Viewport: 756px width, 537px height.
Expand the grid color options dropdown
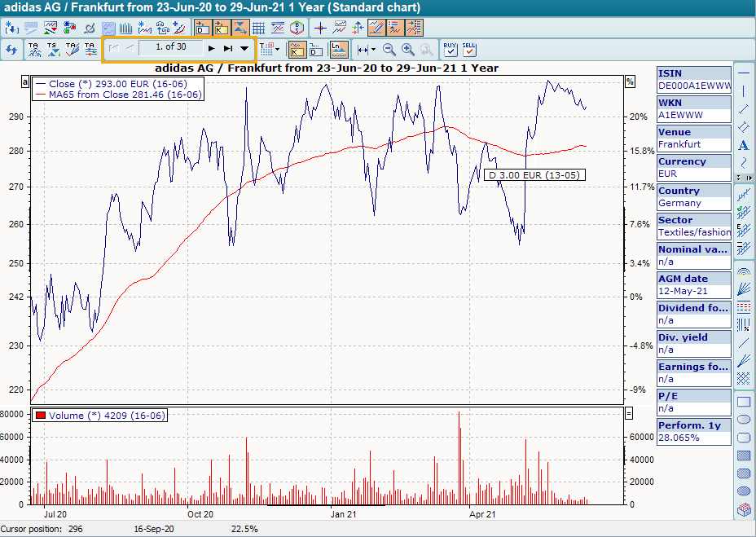(278, 50)
